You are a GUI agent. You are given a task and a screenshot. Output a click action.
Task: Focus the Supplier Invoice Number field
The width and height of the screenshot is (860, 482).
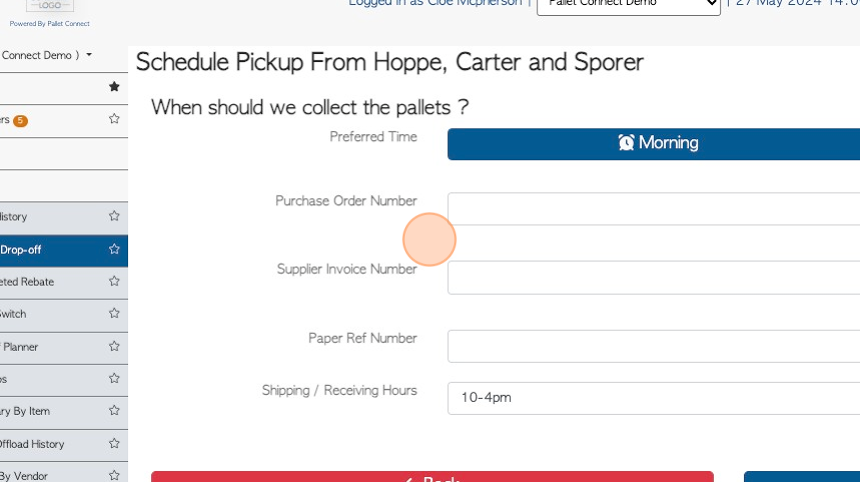pos(654,277)
